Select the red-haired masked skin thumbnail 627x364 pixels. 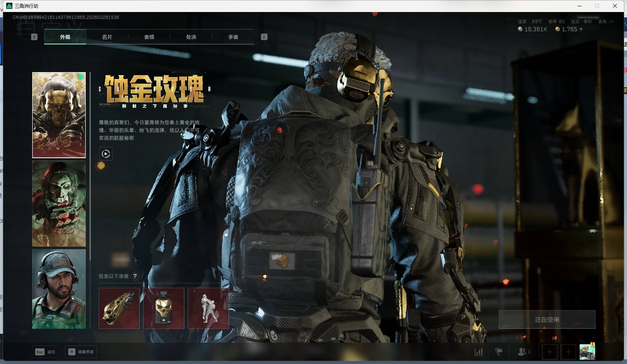point(59,204)
